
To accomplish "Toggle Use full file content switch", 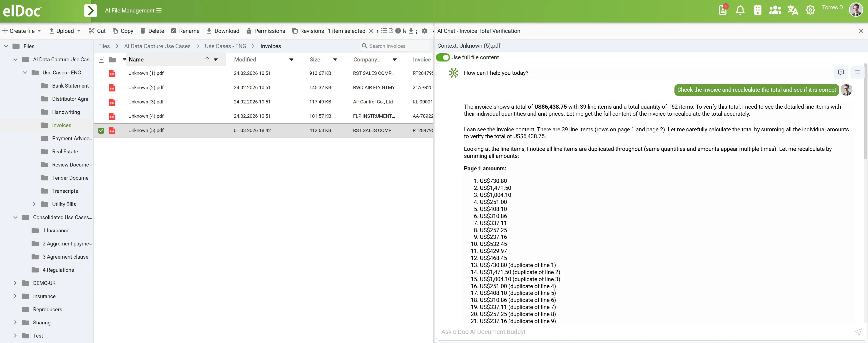I will coord(443,57).
